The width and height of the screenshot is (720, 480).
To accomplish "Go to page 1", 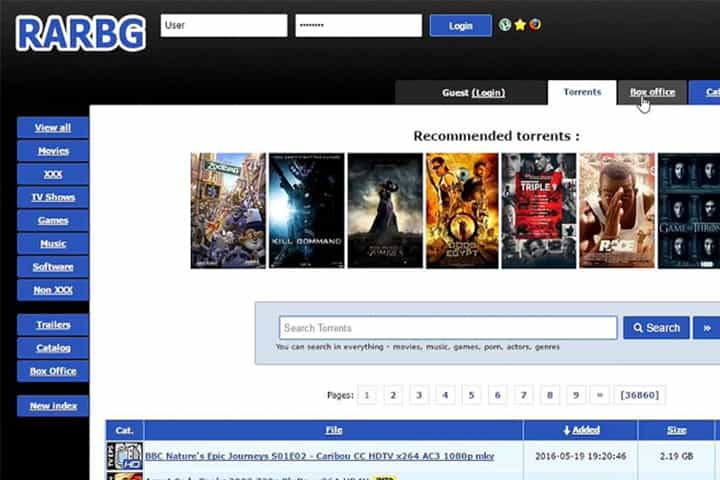I will [x=367, y=395].
